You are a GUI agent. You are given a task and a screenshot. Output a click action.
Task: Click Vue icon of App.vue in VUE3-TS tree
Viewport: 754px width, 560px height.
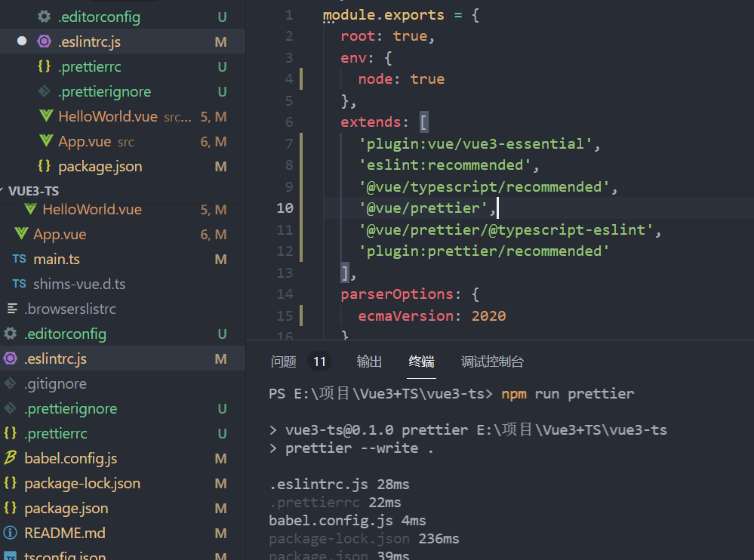pos(21,234)
